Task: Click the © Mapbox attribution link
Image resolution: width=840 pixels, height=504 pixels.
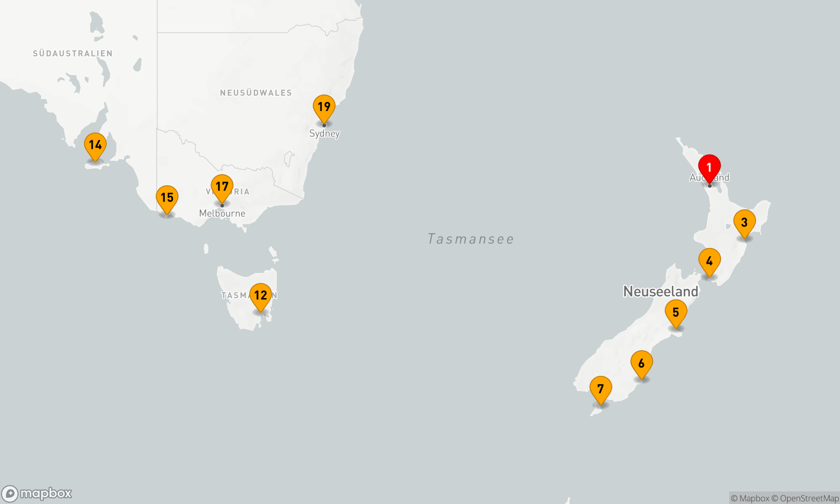Action: click(750, 499)
